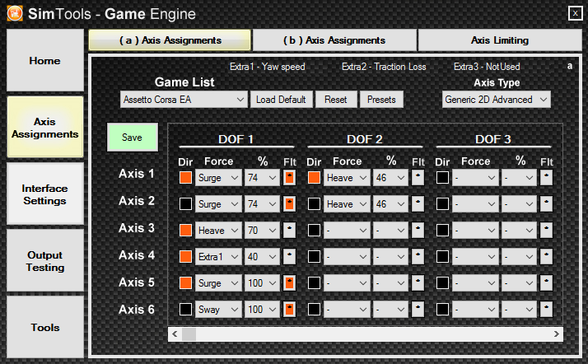Viewport: 588px width, 364px height.
Task: Click the horizontal scrollbar thumb
Action: (189, 334)
